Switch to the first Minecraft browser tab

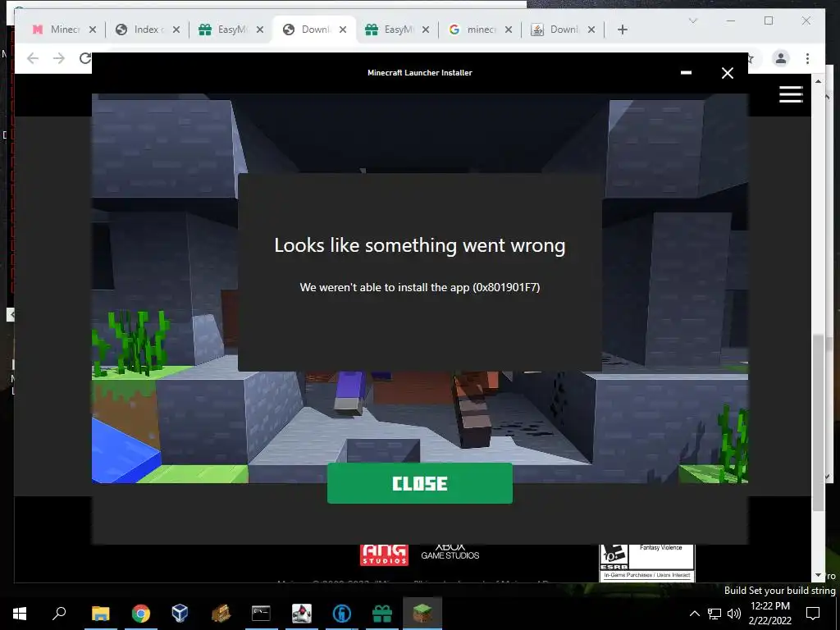57,30
